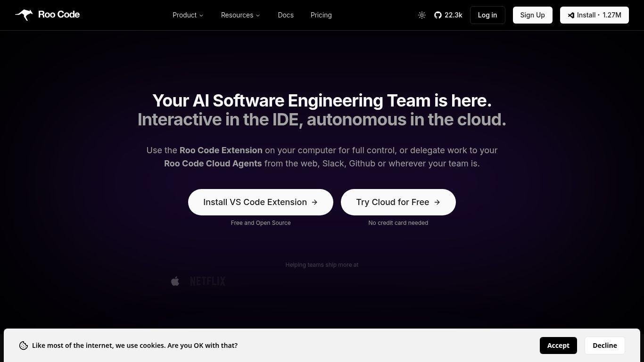This screenshot has height=362, width=644.
Task: Click the Roo Code kangaroo logo
Action: [24, 15]
